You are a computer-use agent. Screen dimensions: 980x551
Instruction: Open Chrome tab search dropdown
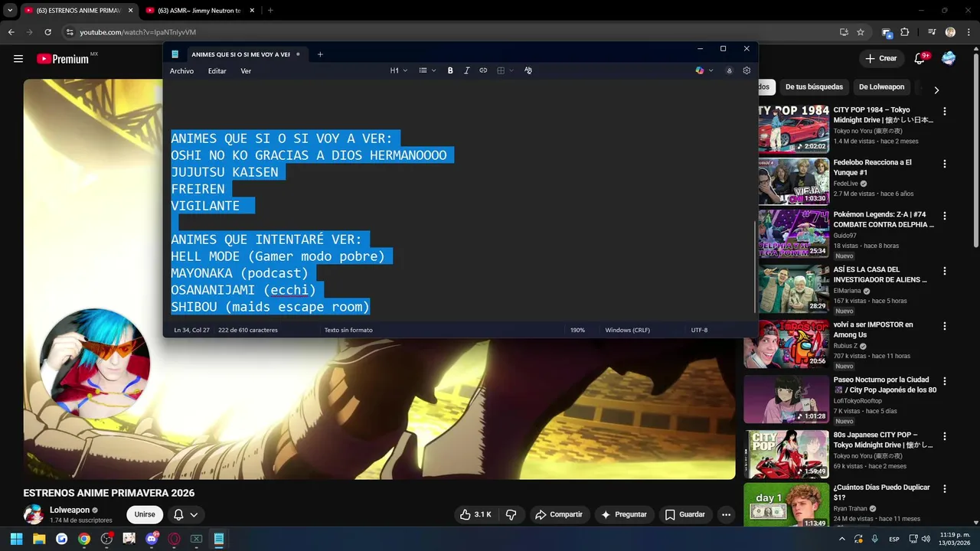[x=10, y=11]
